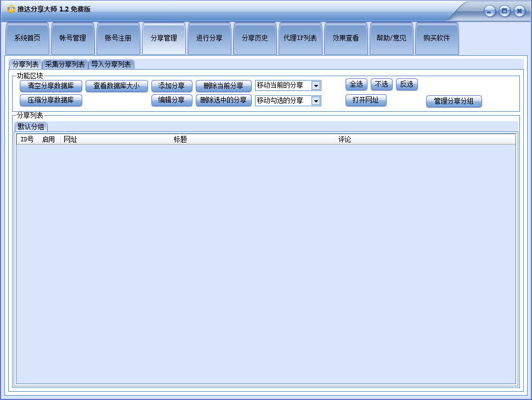The image size is (532, 400).
Task: Click the 压缩分享数据库 button
Action: pos(51,100)
